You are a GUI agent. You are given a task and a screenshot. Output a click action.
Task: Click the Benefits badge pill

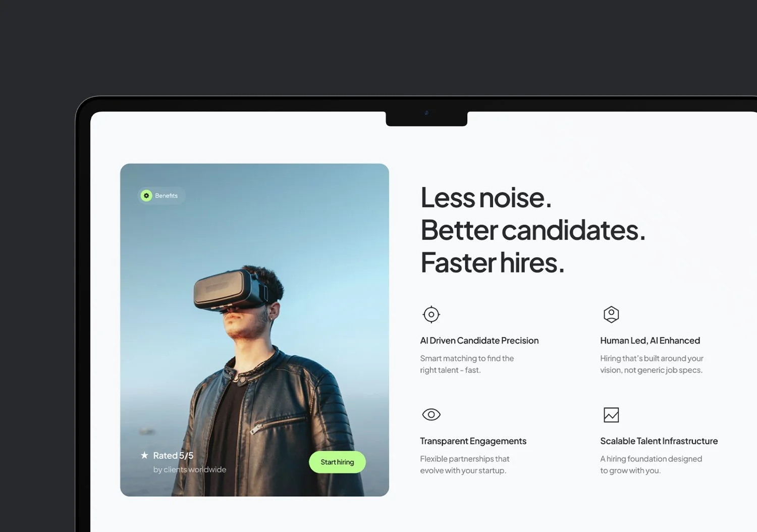161,196
